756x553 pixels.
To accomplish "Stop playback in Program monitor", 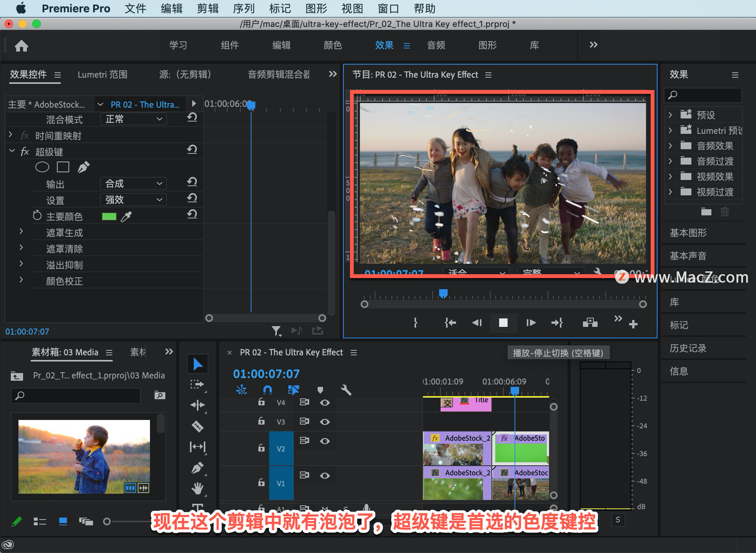I will [503, 323].
